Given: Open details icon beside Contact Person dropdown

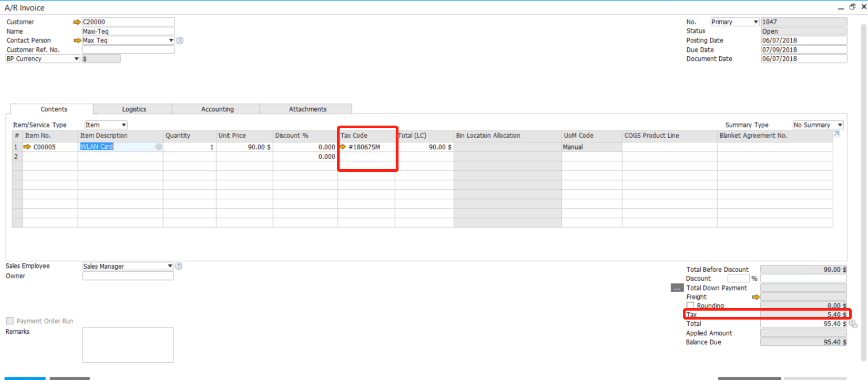Looking at the screenshot, I should [x=180, y=40].
